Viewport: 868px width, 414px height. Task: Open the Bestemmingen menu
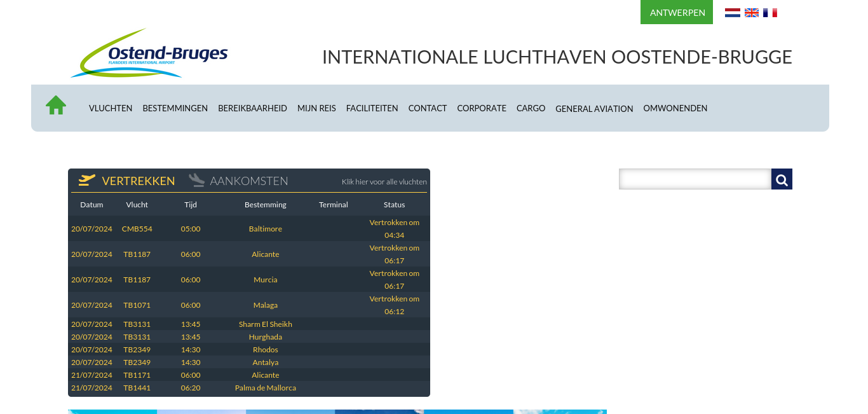[175, 108]
